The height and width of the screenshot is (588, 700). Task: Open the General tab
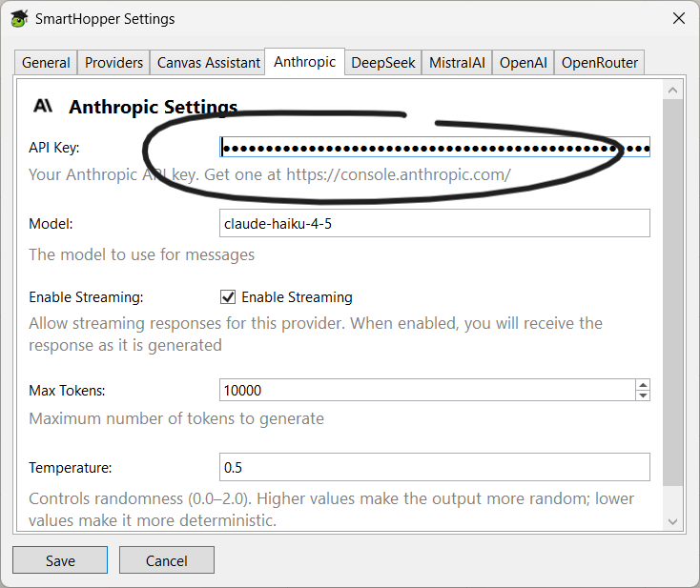46,63
